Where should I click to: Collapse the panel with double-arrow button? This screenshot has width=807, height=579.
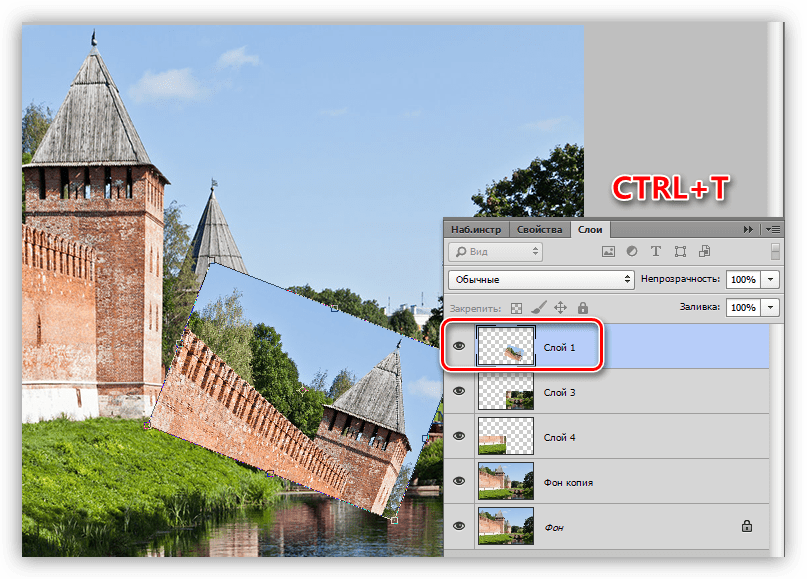[x=748, y=229]
